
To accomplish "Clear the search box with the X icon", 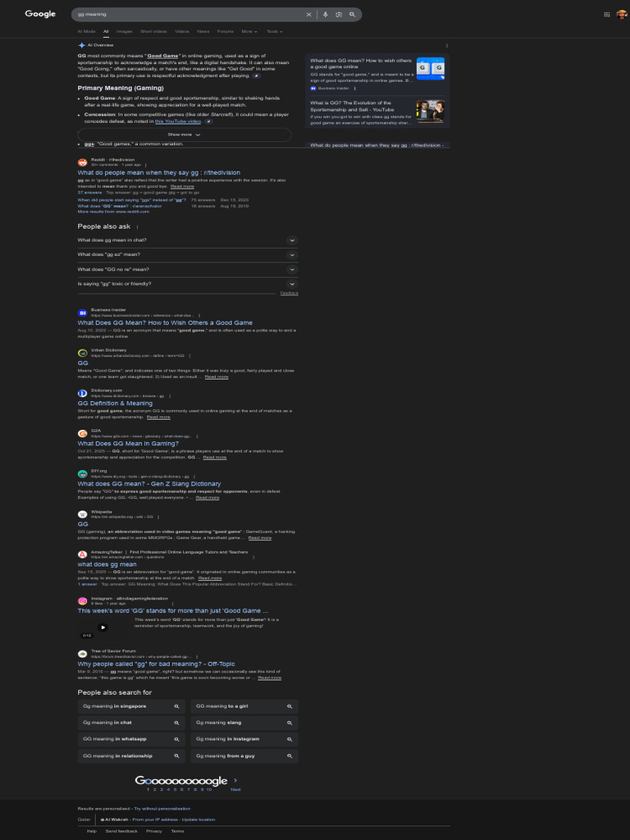I will coord(308,15).
